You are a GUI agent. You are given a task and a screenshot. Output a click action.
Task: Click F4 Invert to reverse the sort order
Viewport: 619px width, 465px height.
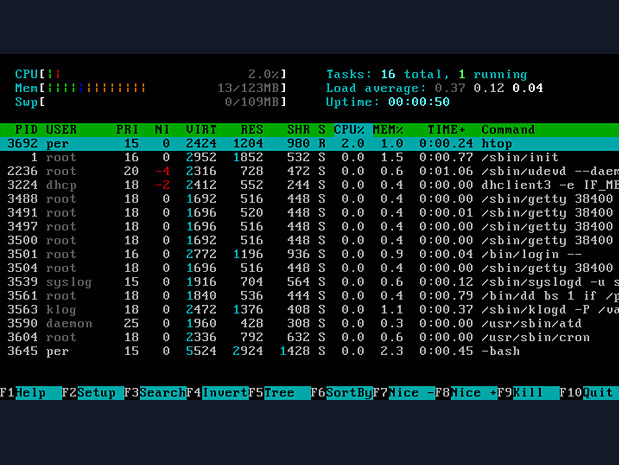[217, 393]
